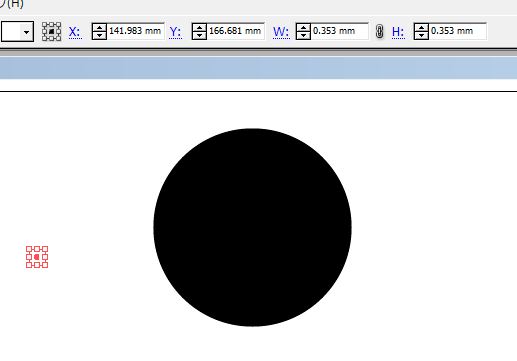Decrease X position with down arrow
This screenshot has width=517, height=361.
point(99,35)
